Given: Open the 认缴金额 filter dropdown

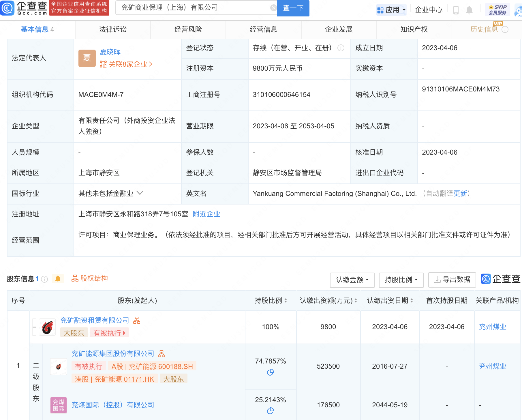Looking at the screenshot, I should (x=352, y=280).
